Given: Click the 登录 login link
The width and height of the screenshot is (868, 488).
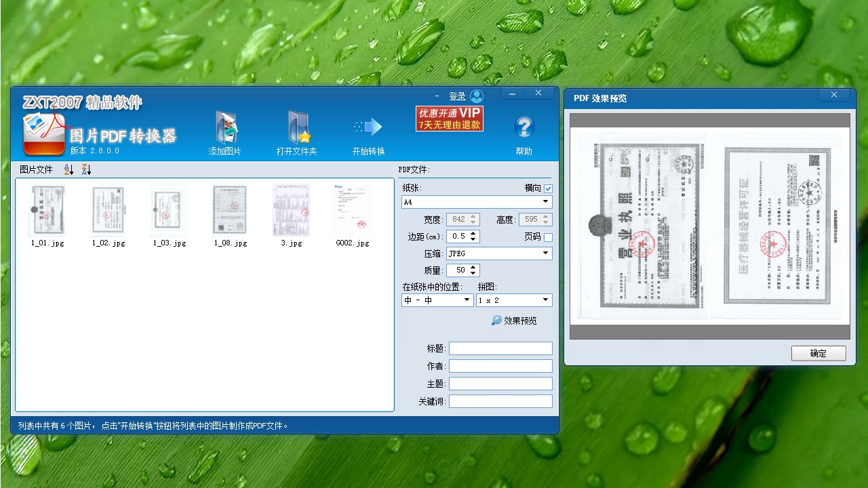Looking at the screenshot, I should click(458, 96).
